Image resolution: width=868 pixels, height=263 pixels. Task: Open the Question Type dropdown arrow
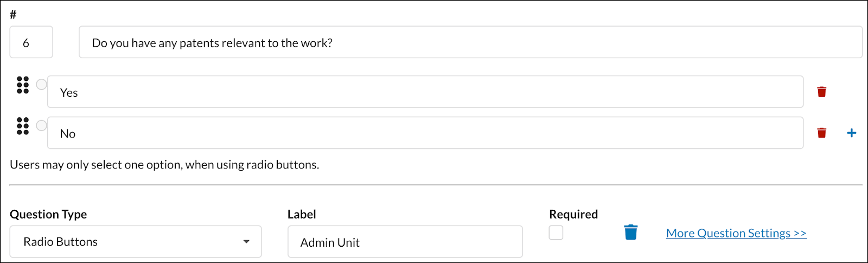coord(246,242)
